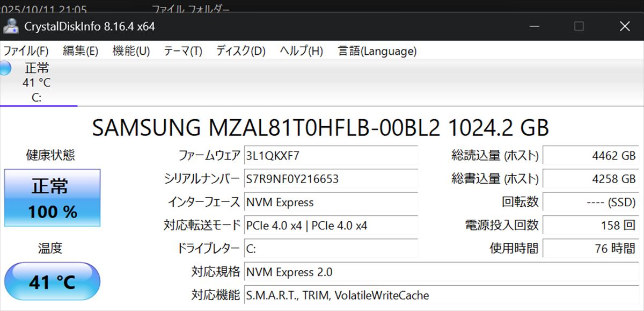The width and height of the screenshot is (644, 311).
Task: Click the serial number field S7R9NF0Y216653
Action: coord(331,179)
